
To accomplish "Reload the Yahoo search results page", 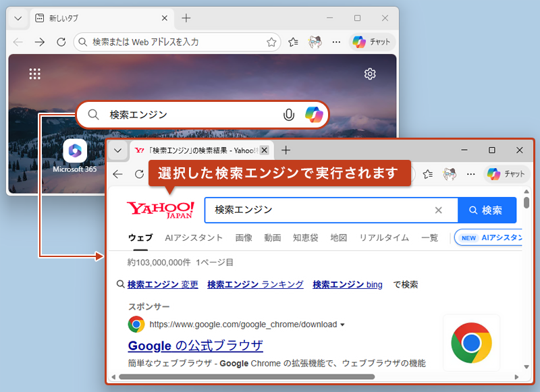I will pos(140,174).
